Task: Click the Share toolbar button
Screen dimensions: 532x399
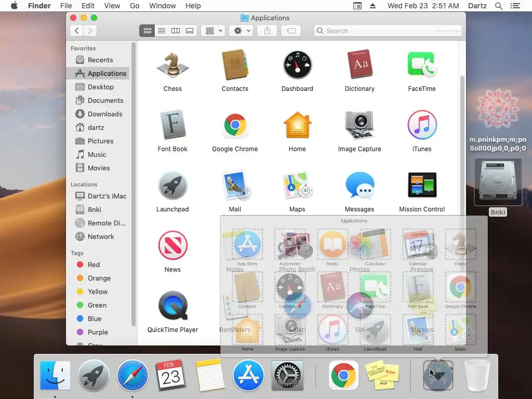Action: coord(268,31)
